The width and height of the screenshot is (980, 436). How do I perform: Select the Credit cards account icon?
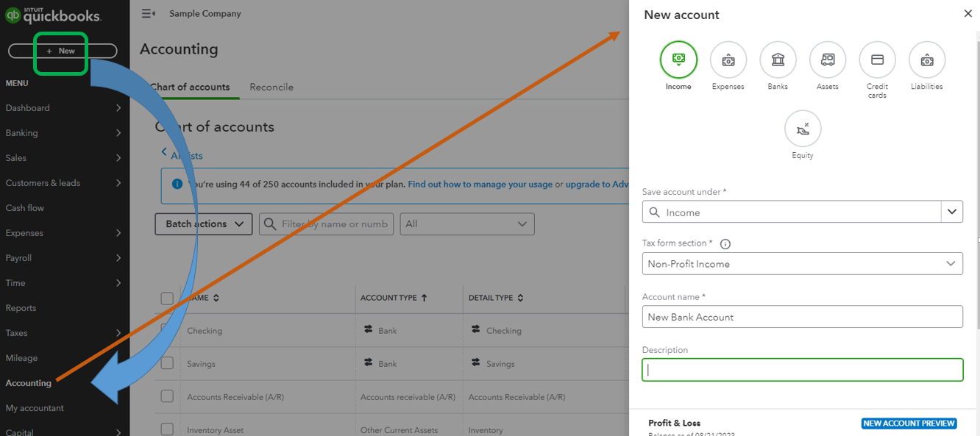point(877,60)
